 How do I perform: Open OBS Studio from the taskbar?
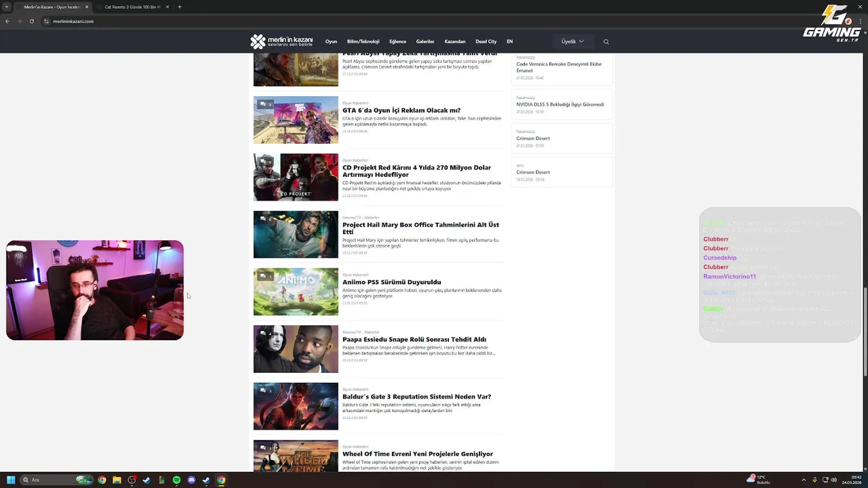point(132,480)
